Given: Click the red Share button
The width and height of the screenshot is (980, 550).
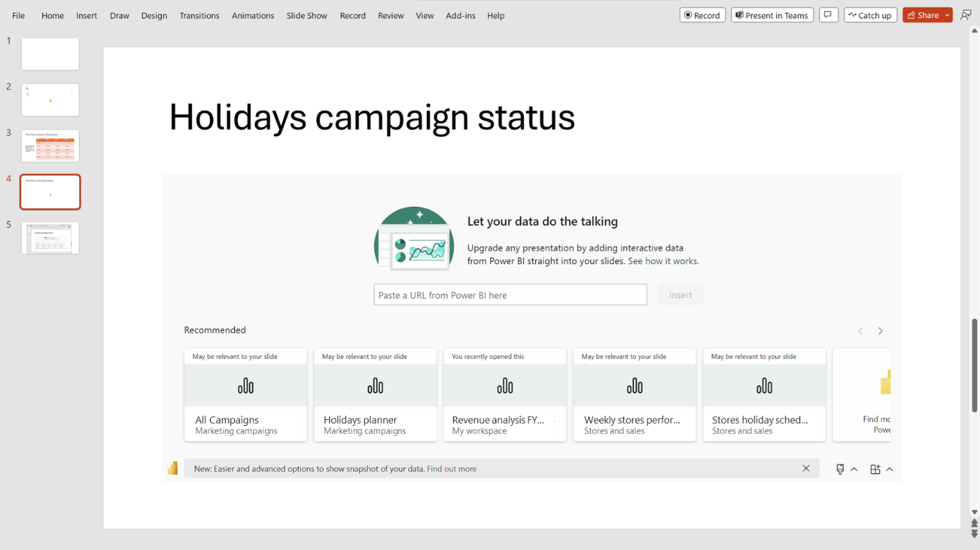Looking at the screenshot, I should click(923, 15).
